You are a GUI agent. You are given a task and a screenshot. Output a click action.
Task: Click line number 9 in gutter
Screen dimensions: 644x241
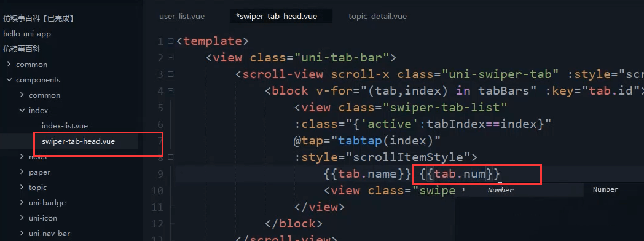tap(160, 174)
